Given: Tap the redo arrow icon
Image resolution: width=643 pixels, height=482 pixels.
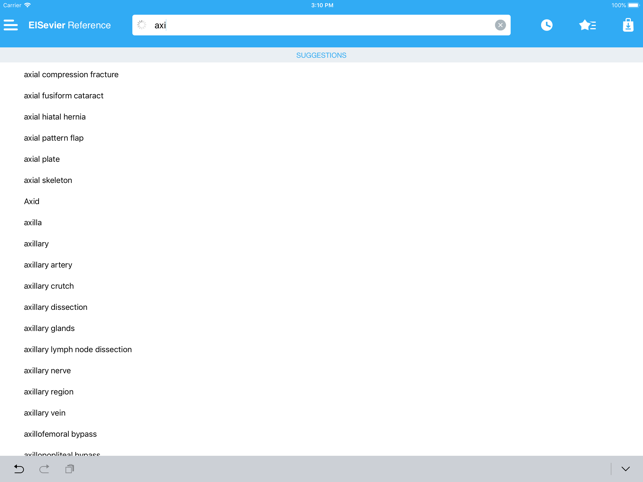Looking at the screenshot, I should [x=44, y=468].
